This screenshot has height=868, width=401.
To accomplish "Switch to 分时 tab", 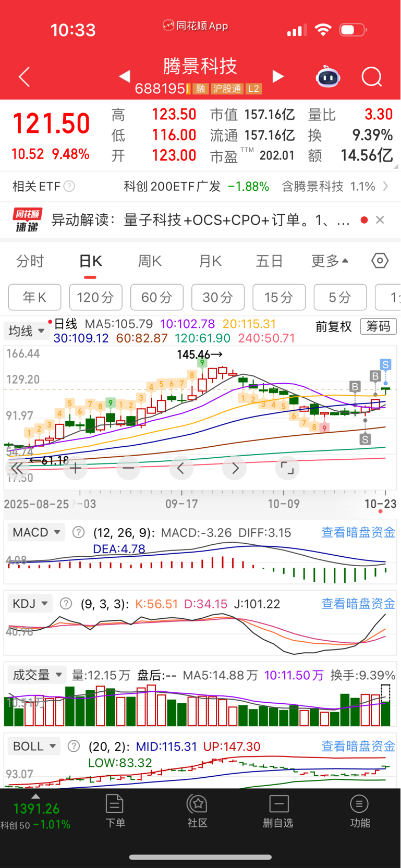I will coord(30,261).
